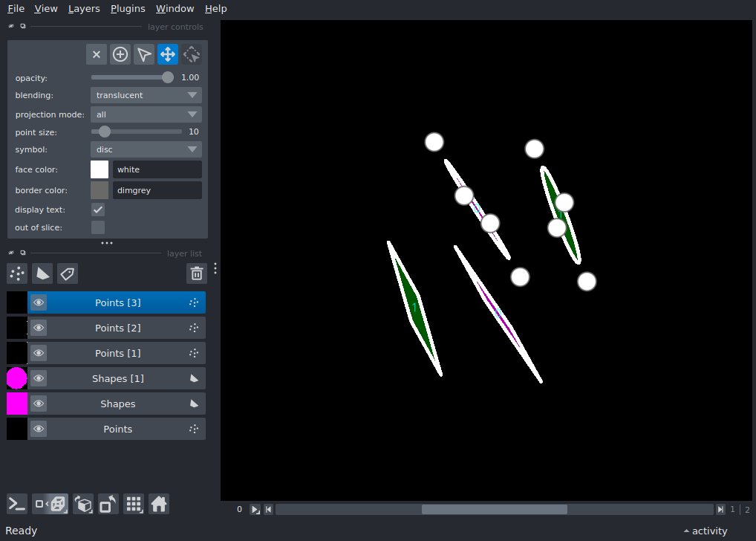Open the Plugins menu
Screen dimensions: 756x541
128,9
